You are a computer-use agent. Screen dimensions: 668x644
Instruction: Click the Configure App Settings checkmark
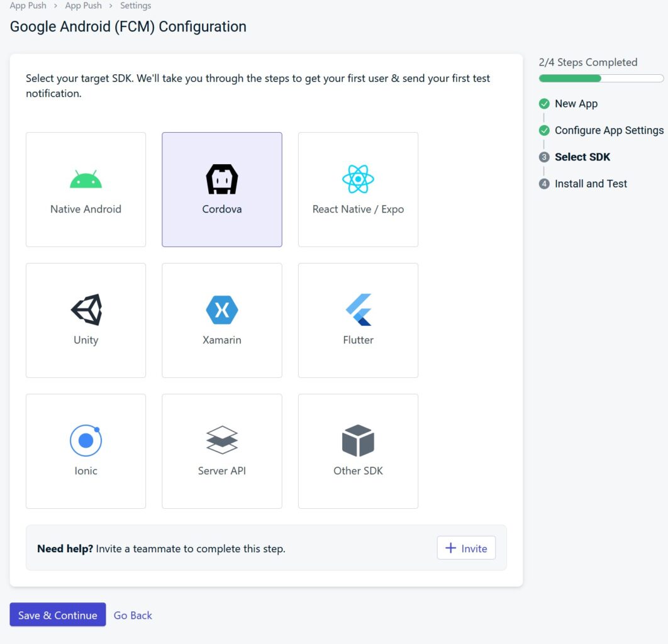543,130
